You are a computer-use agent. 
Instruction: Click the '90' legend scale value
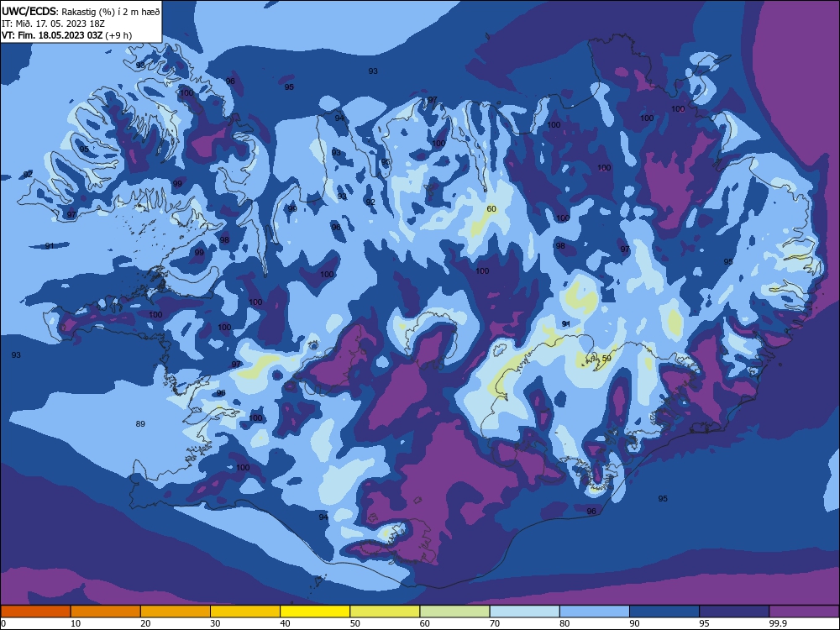click(x=634, y=623)
